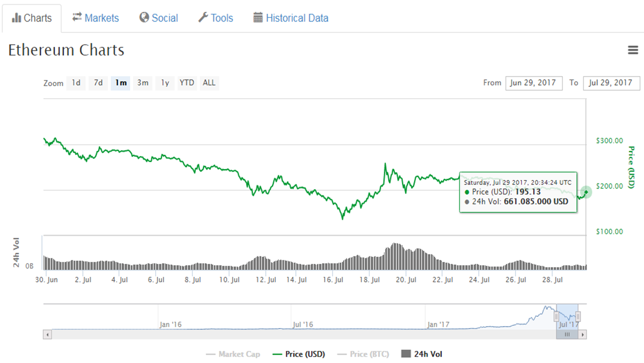This screenshot has width=644, height=363.
Task: Open the Tools tab
Action: click(x=216, y=18)
